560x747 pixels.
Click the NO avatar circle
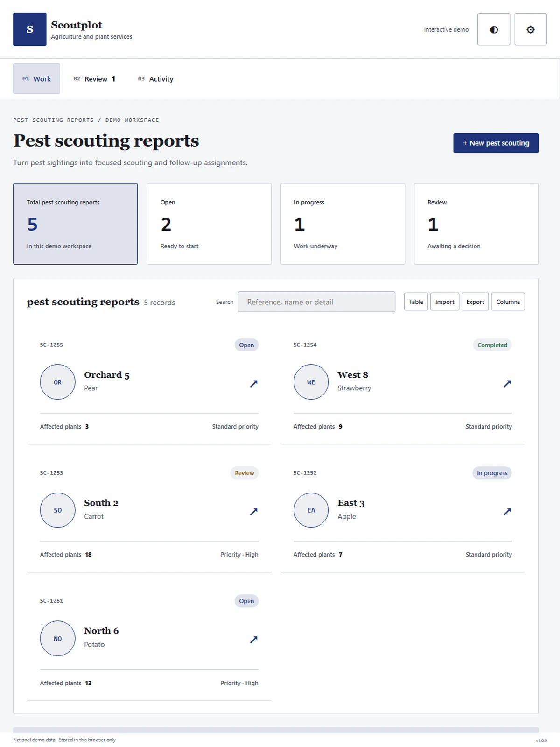[x=57, y=638]
